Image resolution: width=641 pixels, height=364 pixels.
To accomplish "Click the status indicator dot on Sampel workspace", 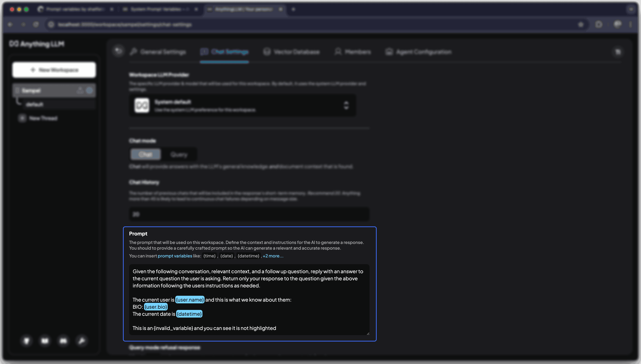I will (x=90, y=90).
